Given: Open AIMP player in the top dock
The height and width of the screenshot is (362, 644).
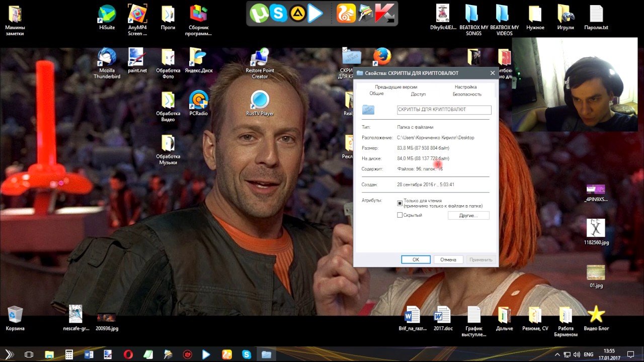Looking at the screenshot, I should [x=297, y=14].
